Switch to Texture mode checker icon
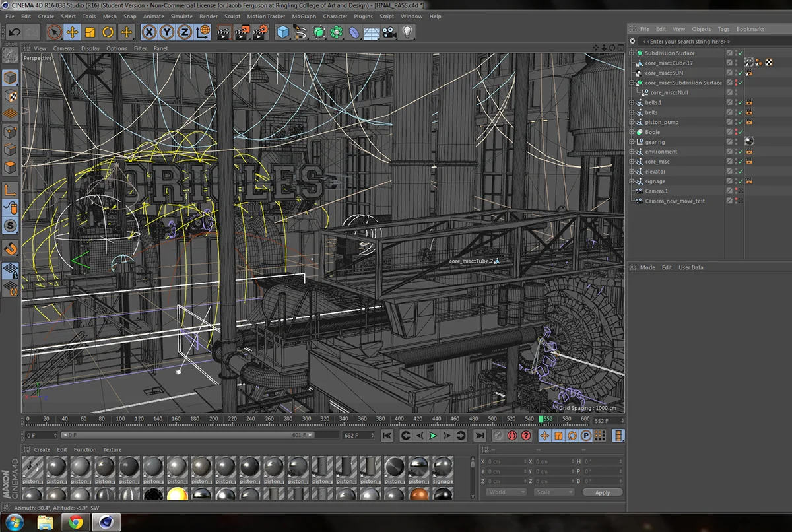The image size is (792, 532). point(10,96)
